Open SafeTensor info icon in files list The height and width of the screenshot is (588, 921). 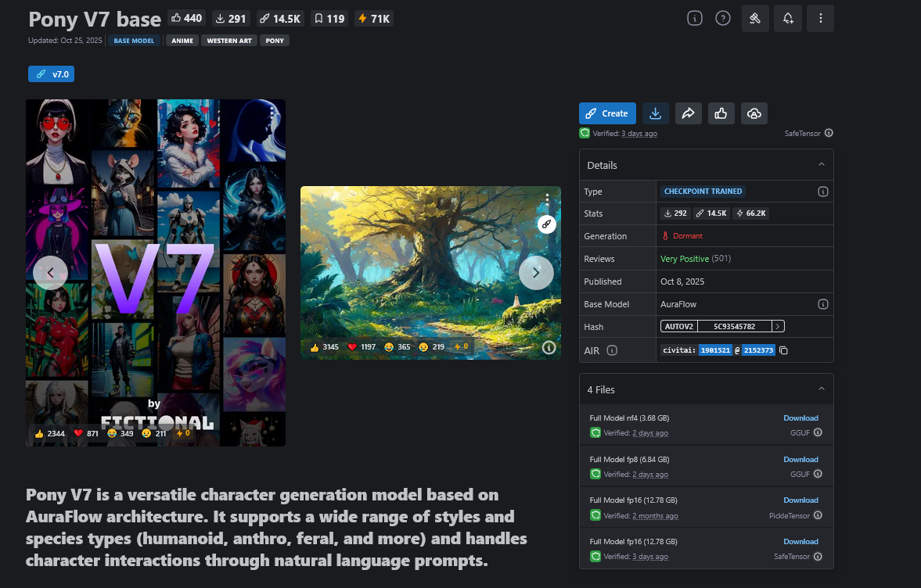pyautogui.click(x=818, y=556)
